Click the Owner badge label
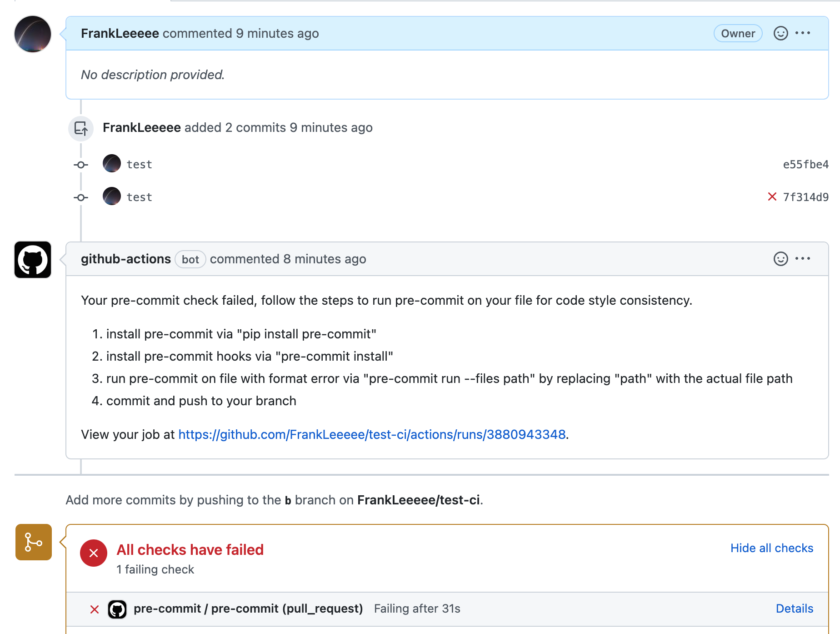This screenshot has width=840, height=634. click(x=738, y=33)
